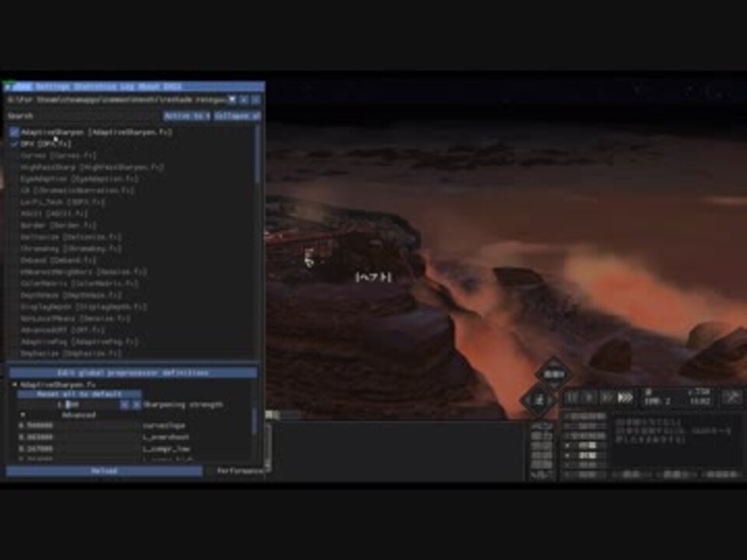Open the About tab in ReShade

[149, 86]
